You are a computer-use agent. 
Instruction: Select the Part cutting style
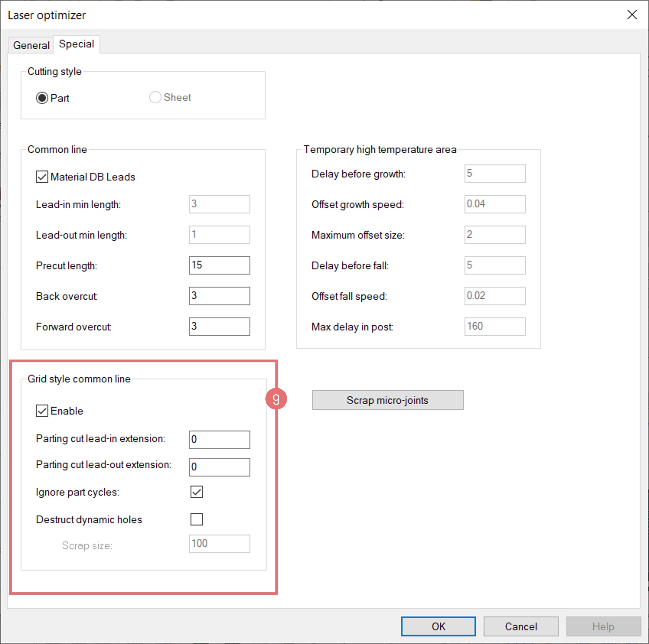(x=42, y=98)
